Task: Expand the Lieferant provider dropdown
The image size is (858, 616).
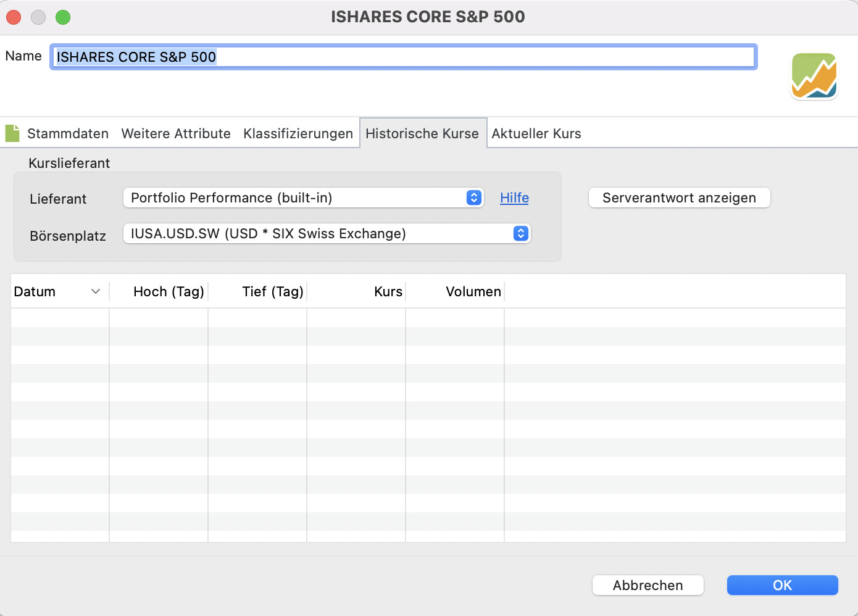Action: coord(303,198)
